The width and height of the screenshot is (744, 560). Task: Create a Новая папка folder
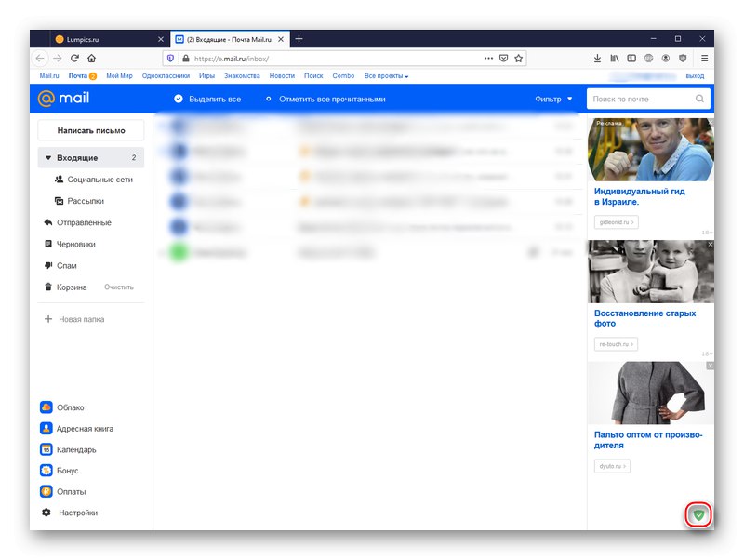click(x=74, y=319)
